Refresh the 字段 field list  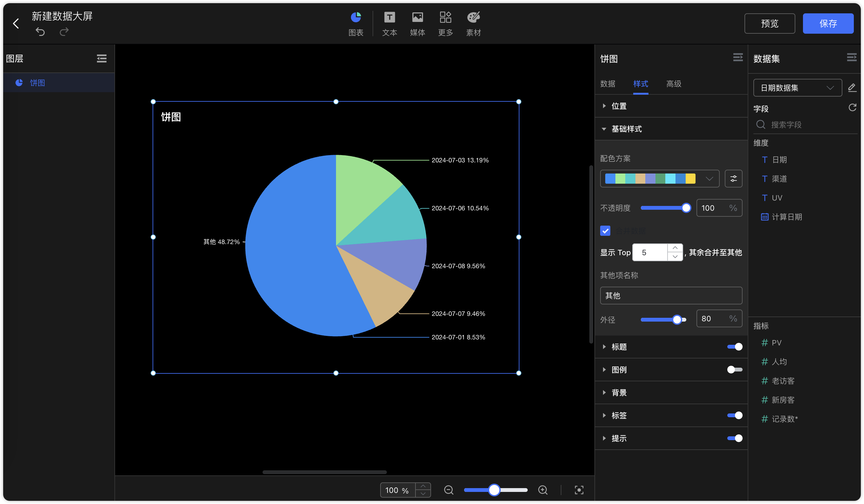click(852, 108)
